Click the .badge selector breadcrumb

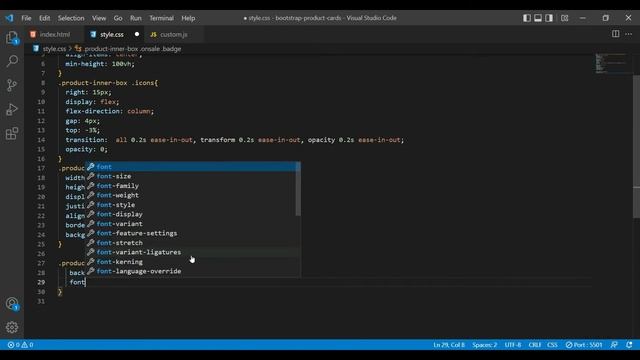point(133,49)
